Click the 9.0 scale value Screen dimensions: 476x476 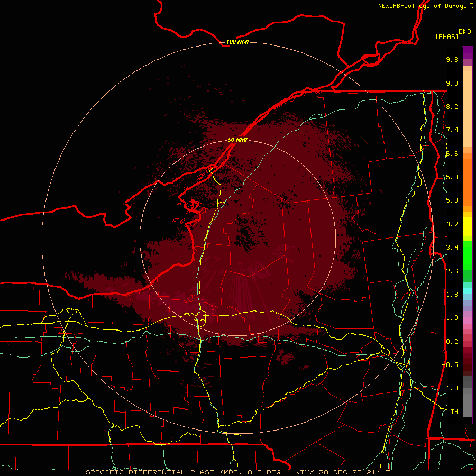coord(452,83)
